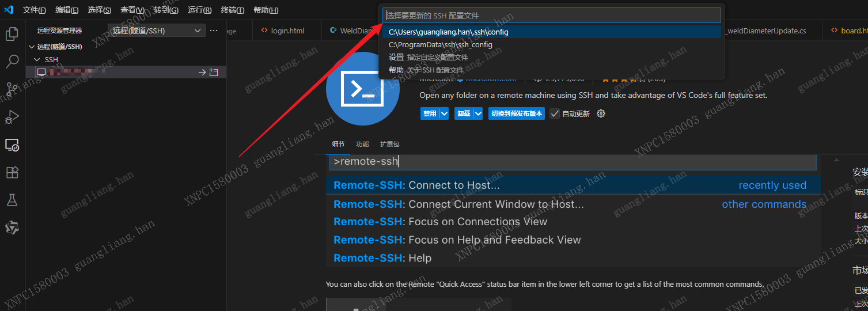The width and height of the screenshot is (868, 311).
Task: Open the 查看(V) menu
Action: pos(132,10)
